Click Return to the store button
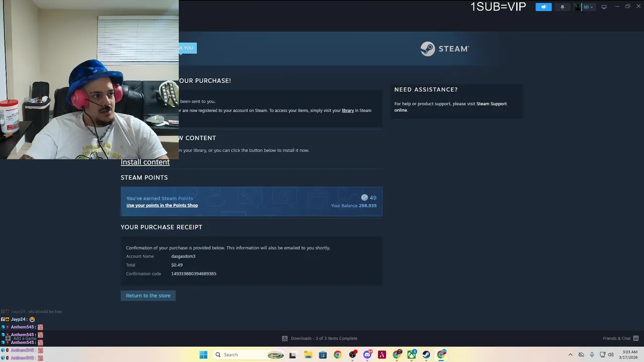Screen dimensions: 644x362 [x=148, y=296]
